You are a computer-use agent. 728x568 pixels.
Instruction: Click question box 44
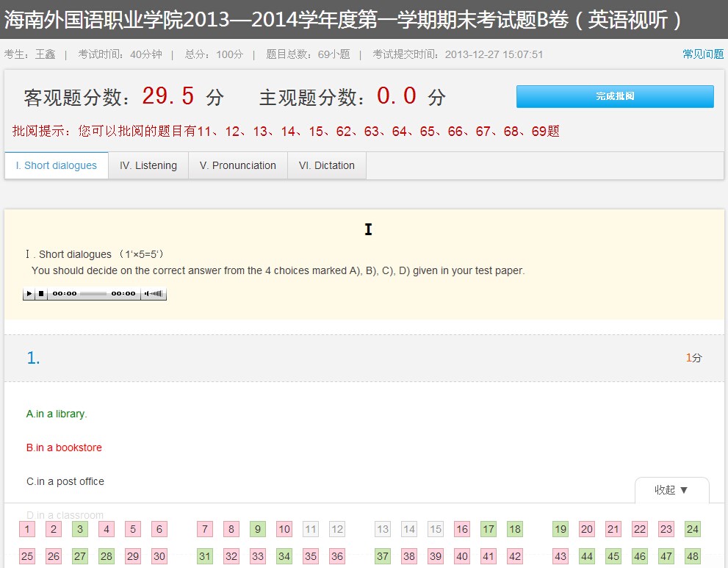587,556
